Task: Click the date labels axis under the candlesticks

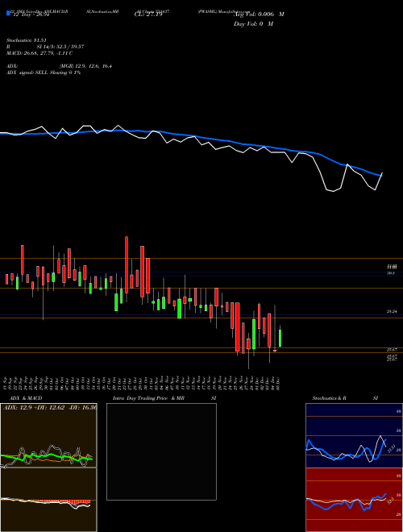Action: point(142,383)
